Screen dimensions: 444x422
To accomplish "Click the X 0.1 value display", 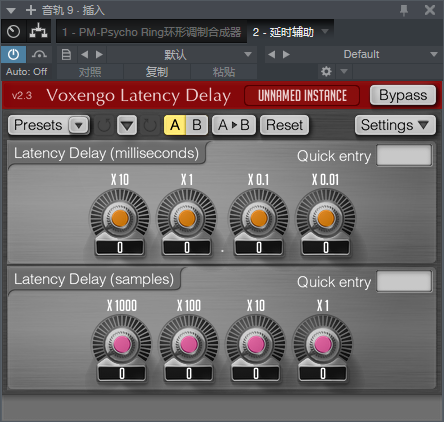I will (x=259, y=248).
